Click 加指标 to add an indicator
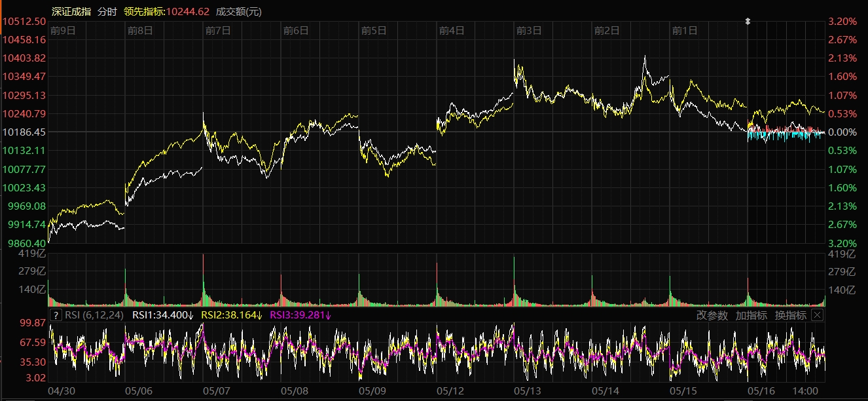This screenshot has height=401, width=868. point(751,315)
